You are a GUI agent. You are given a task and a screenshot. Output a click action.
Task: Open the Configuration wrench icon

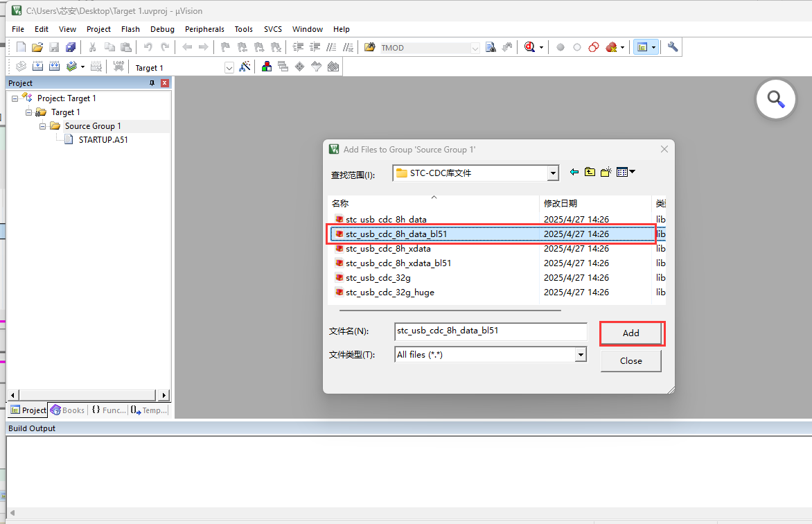[x=672, y=47]
